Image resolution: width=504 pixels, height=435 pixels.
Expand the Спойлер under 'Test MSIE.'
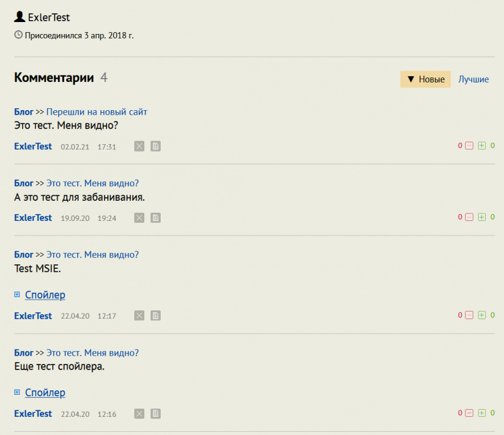(x=45, y=295)
